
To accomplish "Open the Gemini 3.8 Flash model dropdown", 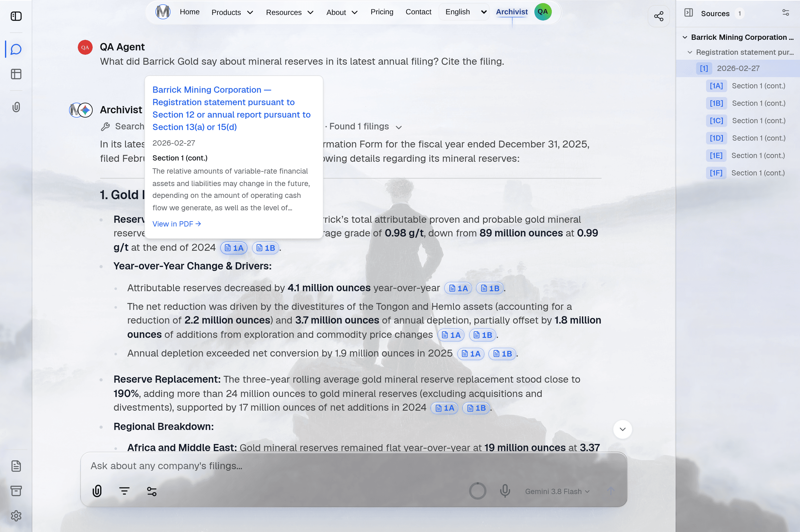I will (x=557, y=491).
